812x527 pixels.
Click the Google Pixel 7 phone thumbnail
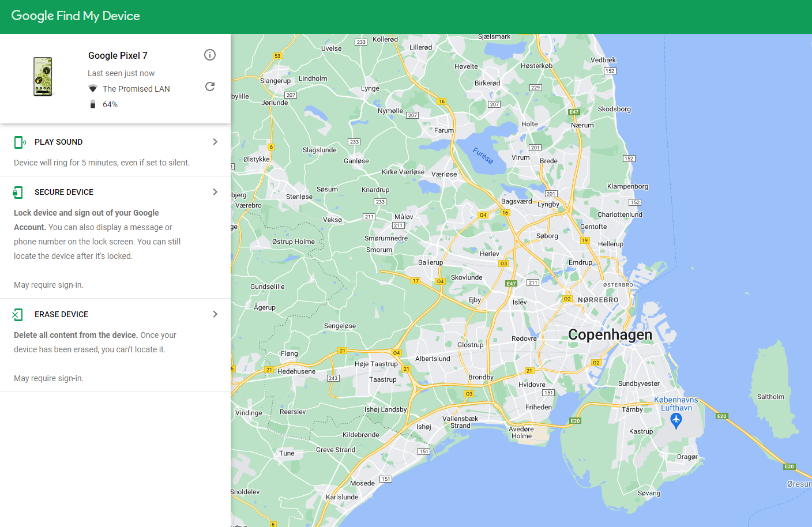pos(43,77)
